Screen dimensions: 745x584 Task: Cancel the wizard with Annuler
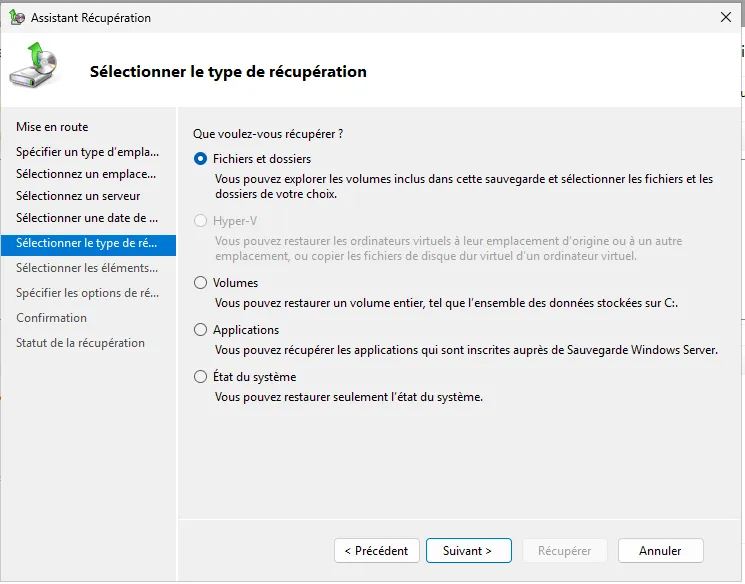click(660, 551)
